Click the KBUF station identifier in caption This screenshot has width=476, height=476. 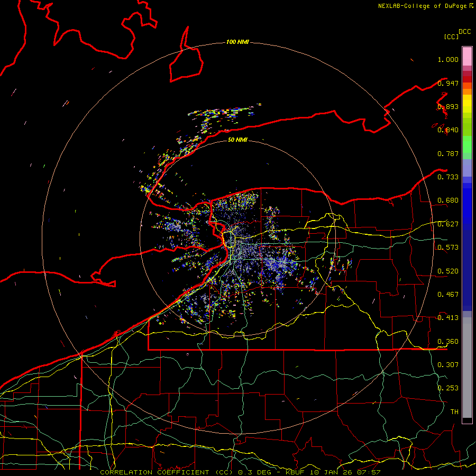tap(295, 472)
